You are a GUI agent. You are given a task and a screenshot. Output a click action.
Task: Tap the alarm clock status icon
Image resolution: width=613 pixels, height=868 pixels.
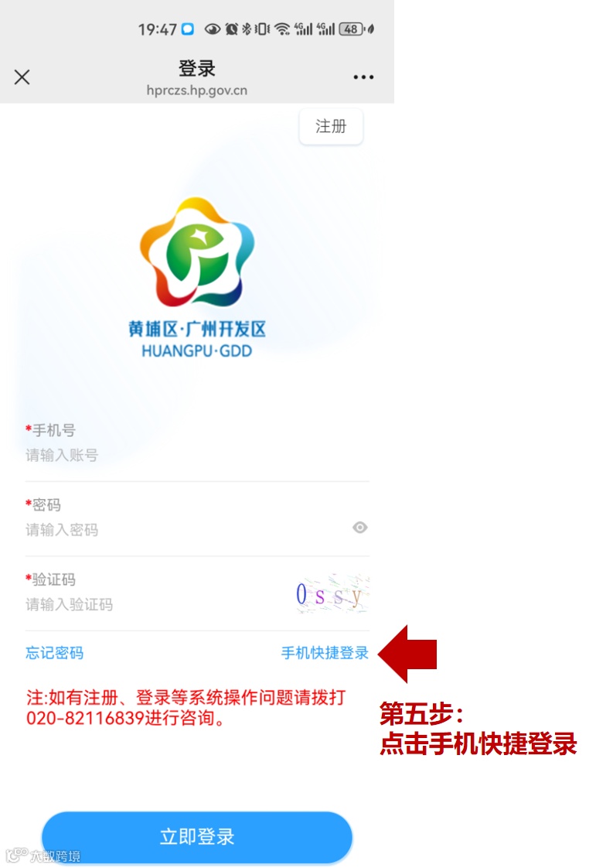pyautogui.click(x=231, y=29)
